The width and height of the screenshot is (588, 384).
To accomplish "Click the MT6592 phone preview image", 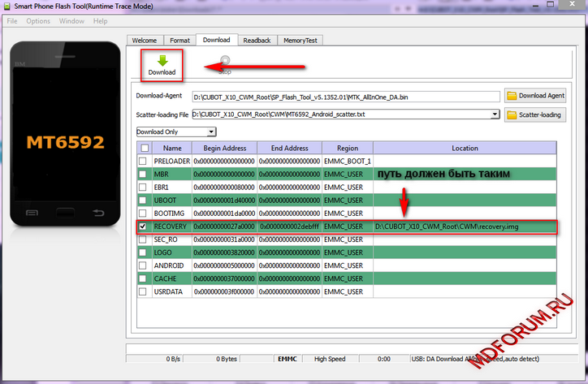I will coord(65,134).
